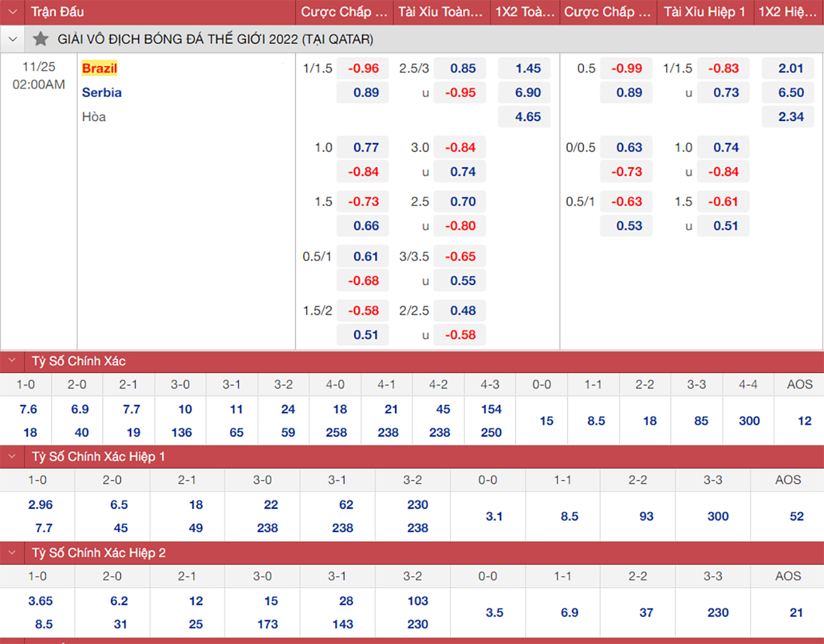Pick full-time correct score 3-0 odds 136
This screenshot has height=644, width=824.
coord(182,432)
